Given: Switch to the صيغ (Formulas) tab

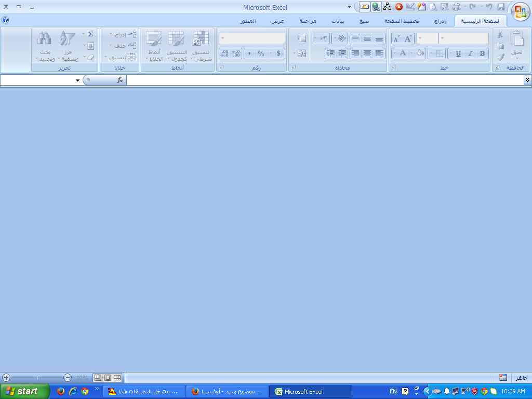Looking at the screenshot, I should 364,21.
